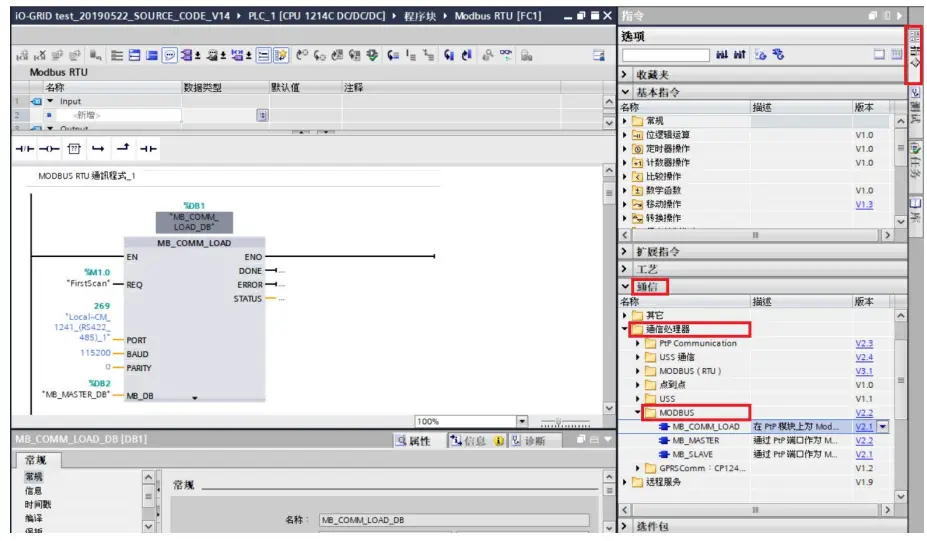Click the V2.3 version link for PtP Communication
The image size is (927, 541).
(864, 343)
